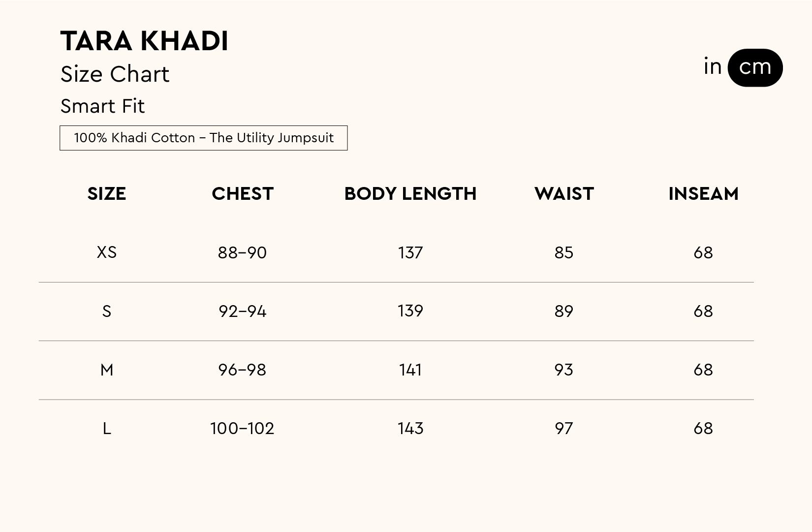Click the L size row label
Viewport: 812px width, 532px height.
tap(107, 429)
